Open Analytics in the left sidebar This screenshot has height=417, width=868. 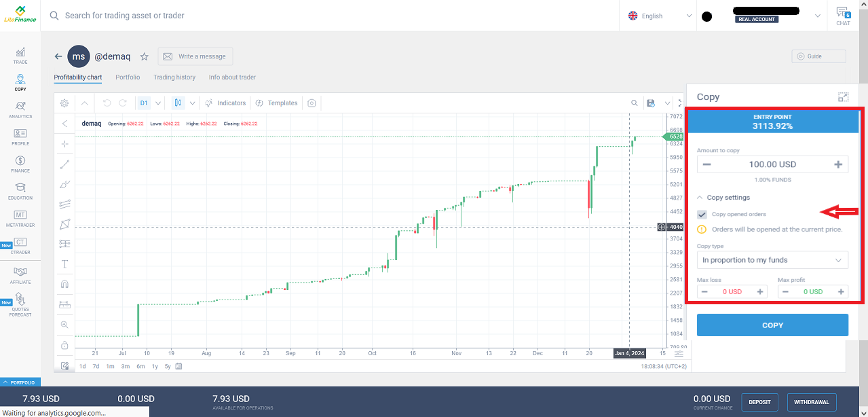point(20,109)
